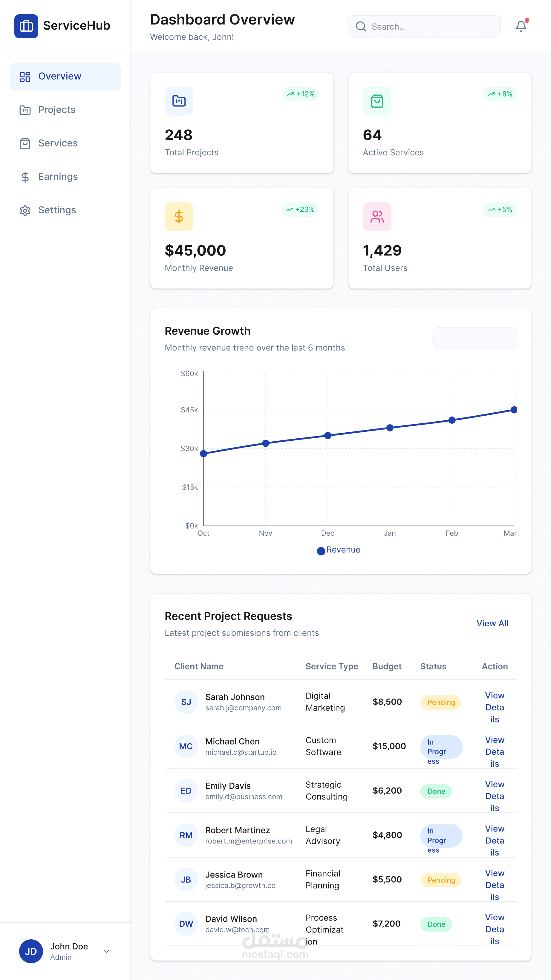This screenshot has width=551, height=980.
Task: Click the Mar data point on chart
Action: (514, 410)
